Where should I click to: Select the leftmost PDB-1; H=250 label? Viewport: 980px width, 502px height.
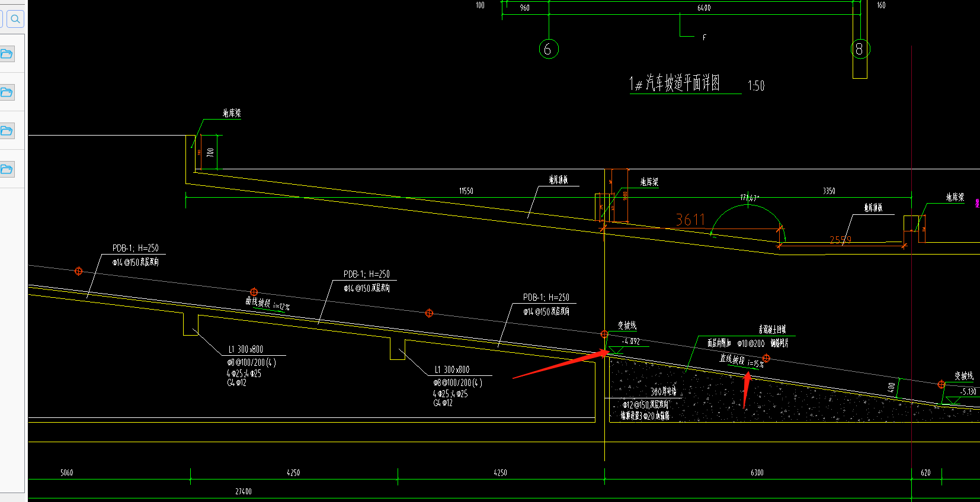coord(136,248)
